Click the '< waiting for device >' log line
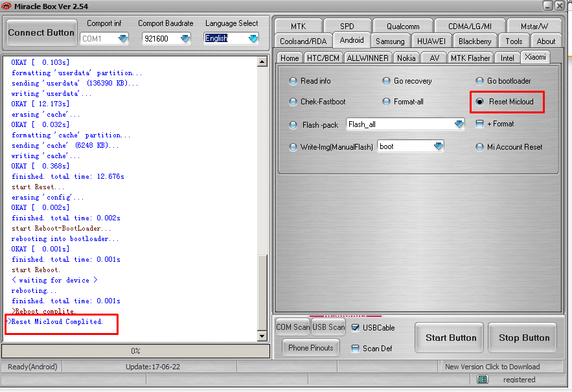Viewport: 572px width, 392px height. (54, 280)
